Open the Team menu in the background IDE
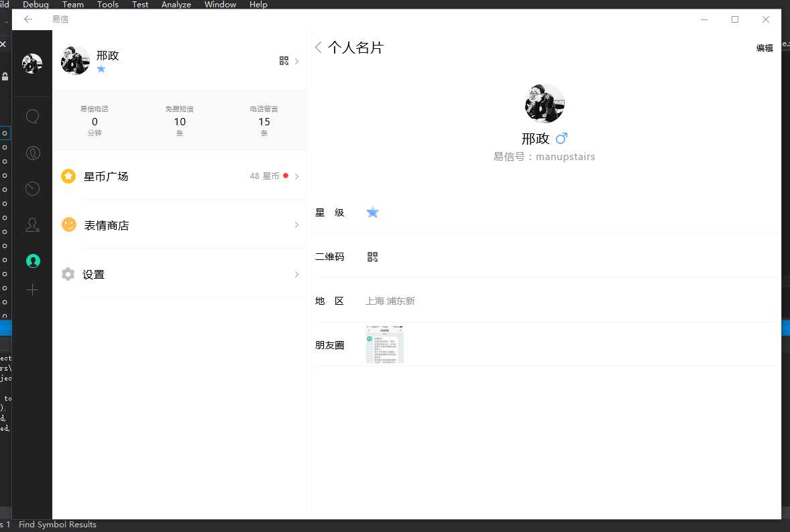The height and width of the screenshot is (532, 790). pos(73,5)
